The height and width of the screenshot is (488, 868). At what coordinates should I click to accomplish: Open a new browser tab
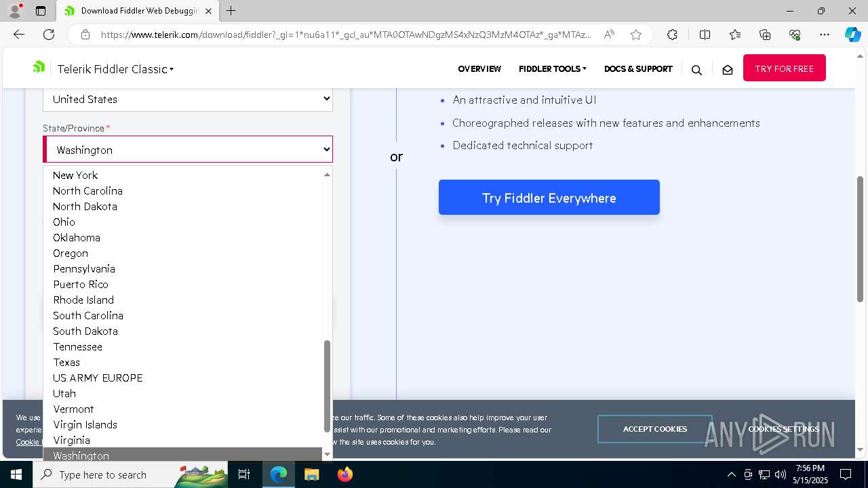click(231, 11)
